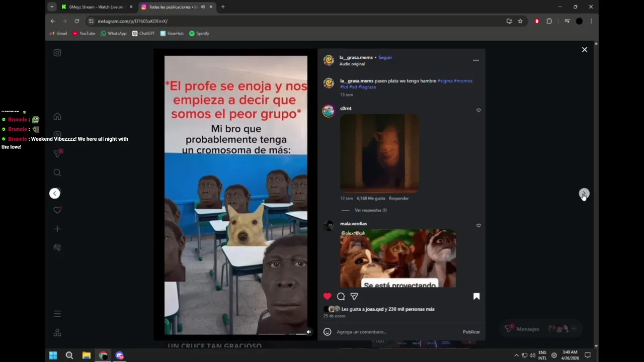Click the comment bubble icon under post
This screenshot has height=362, width=644.
point(341,296)
